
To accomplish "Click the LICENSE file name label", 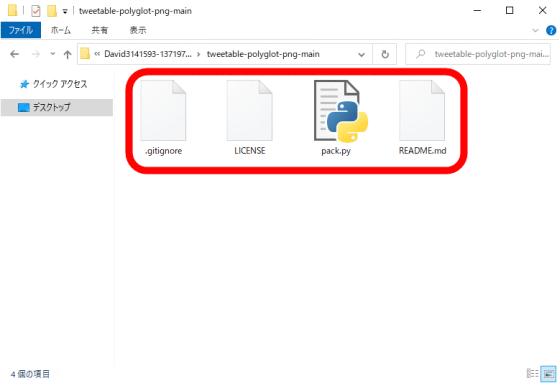I will (250, 151).
